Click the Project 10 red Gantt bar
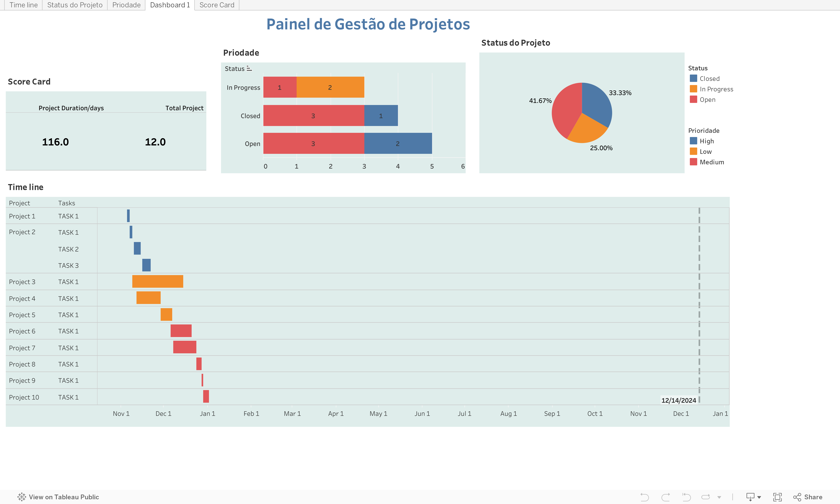Image resolution: width=840 pixels, height=504 pixels. (206, 396)
